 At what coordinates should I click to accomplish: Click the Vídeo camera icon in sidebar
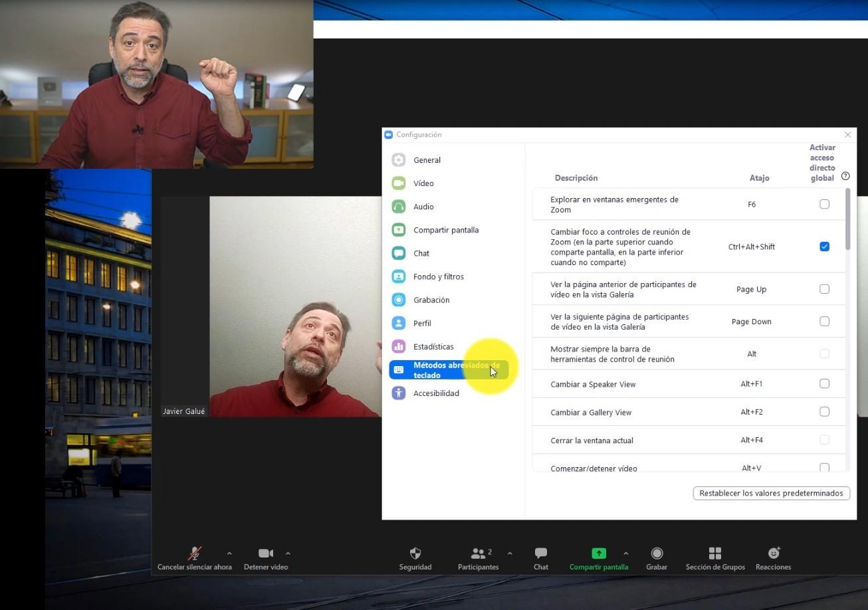point(399,183)
